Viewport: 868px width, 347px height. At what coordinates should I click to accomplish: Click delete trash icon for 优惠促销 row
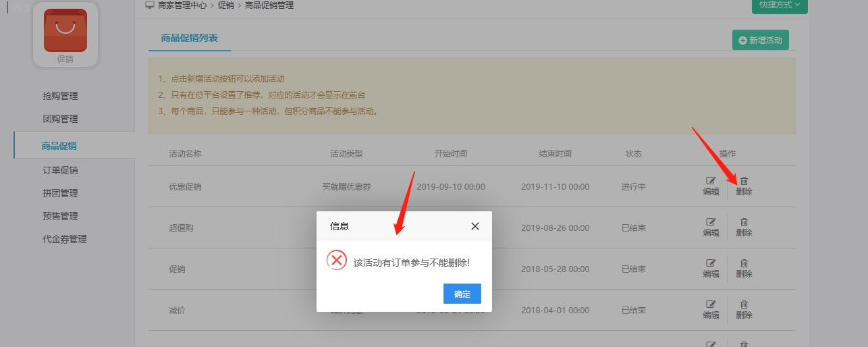click(744, 181)
